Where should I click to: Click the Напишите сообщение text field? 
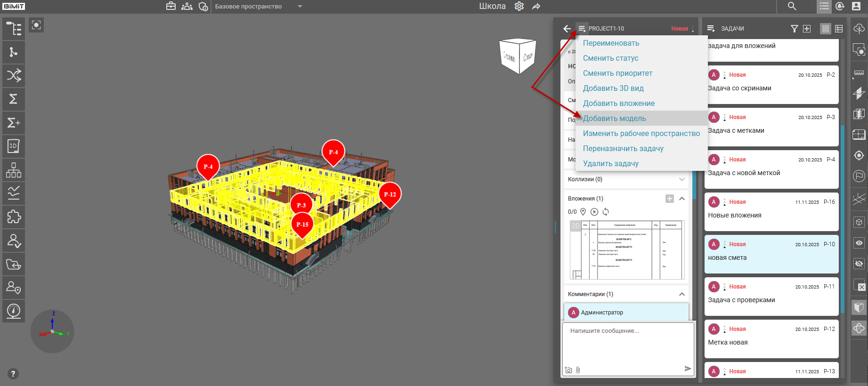point(628,344)
